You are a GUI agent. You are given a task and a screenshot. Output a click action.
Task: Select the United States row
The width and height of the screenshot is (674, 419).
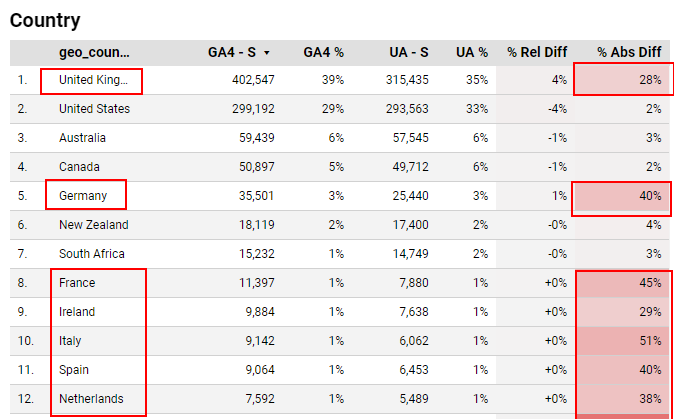(94, 109)
